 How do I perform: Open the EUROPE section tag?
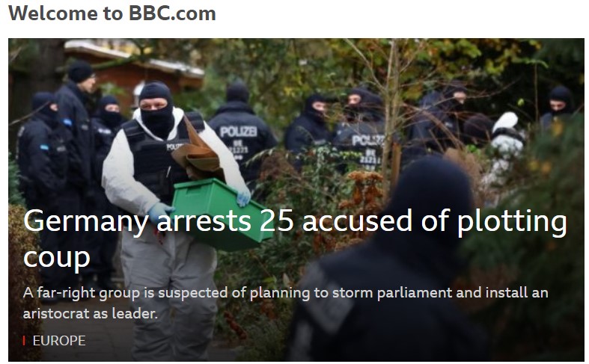point(59,341)
